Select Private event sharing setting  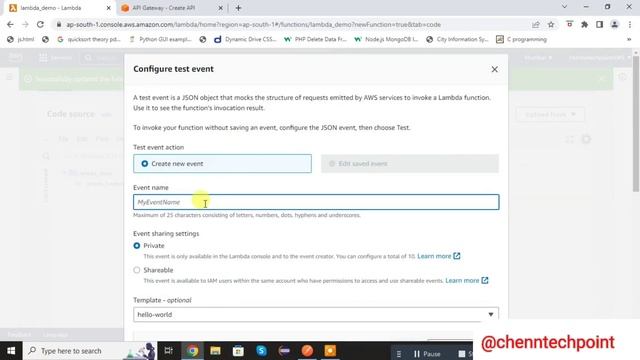(137, 246)
